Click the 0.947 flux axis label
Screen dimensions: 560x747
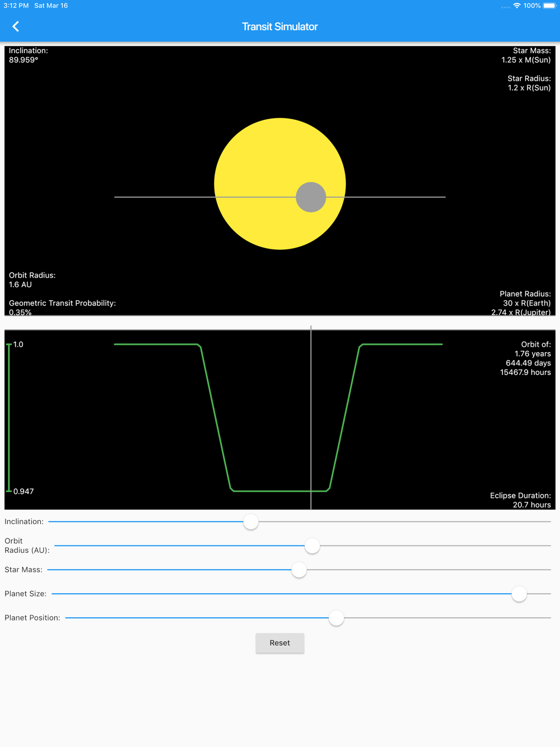(x=24, y=492)
